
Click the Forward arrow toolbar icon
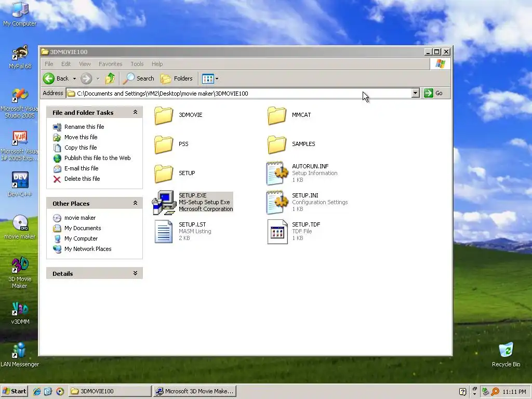click(x=86, y=79)
